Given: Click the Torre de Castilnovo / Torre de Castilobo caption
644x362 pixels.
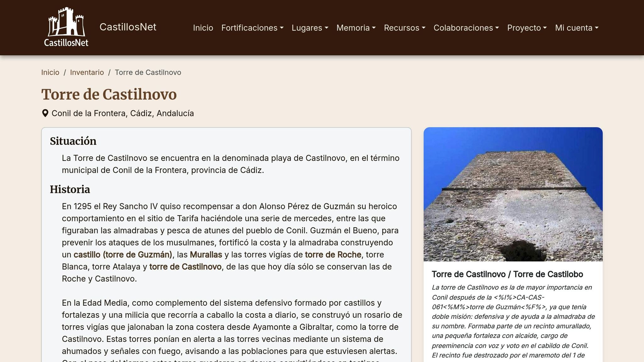Looking at the screenshot, I should pos(508,274).
